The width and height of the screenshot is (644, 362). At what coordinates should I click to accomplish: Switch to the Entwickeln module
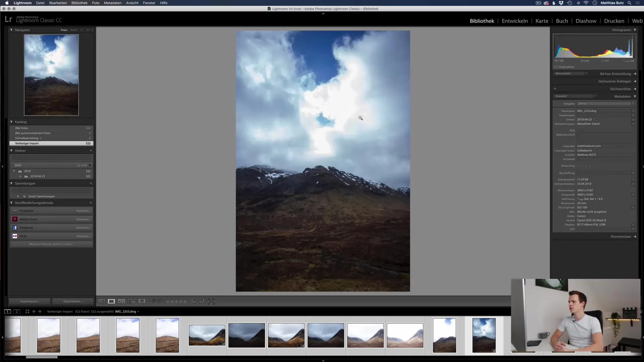[x=515, y=21]
